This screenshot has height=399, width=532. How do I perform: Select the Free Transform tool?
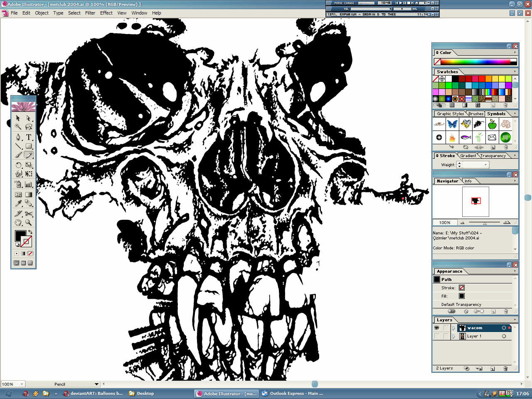29,174
